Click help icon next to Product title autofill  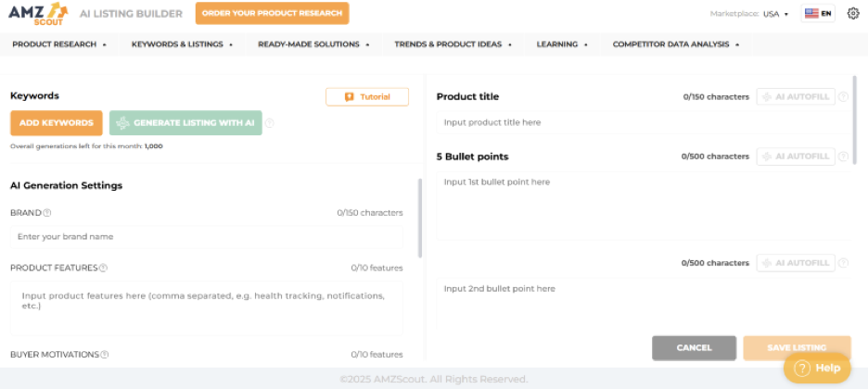pos(843,96)
